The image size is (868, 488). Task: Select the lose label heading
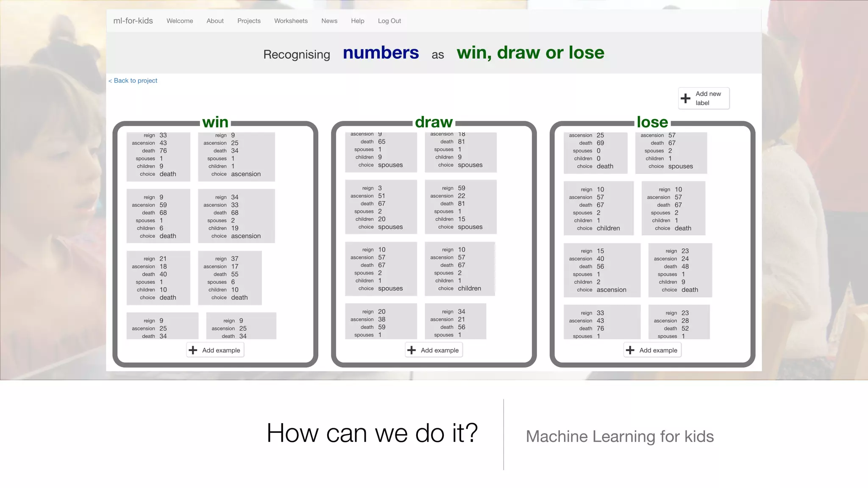[x=652, y=122]
